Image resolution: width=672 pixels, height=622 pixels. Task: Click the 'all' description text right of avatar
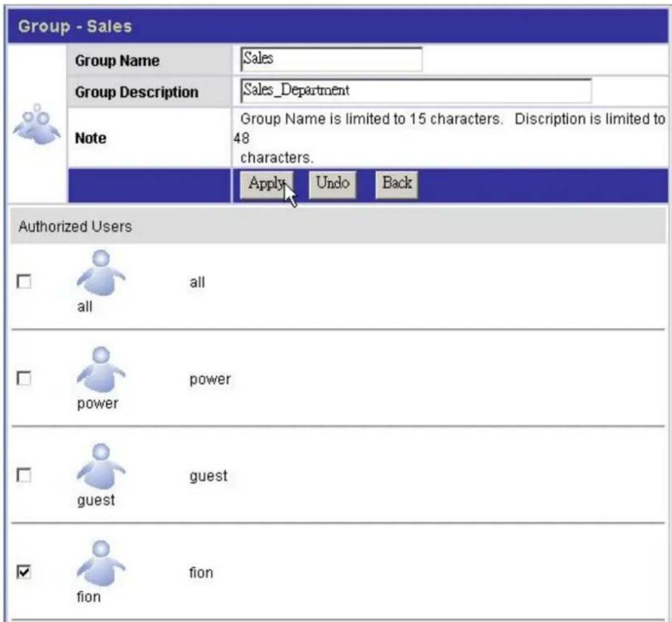point(197,282)
